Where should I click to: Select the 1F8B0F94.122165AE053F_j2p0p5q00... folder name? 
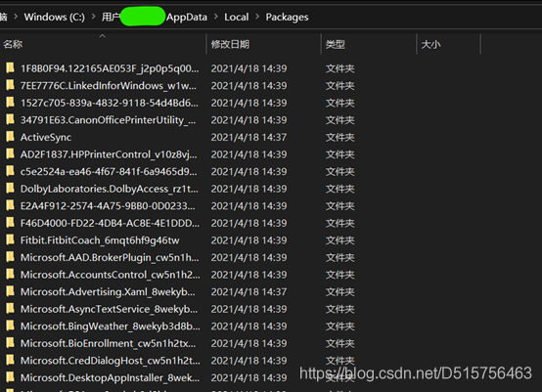click(110, 68)
